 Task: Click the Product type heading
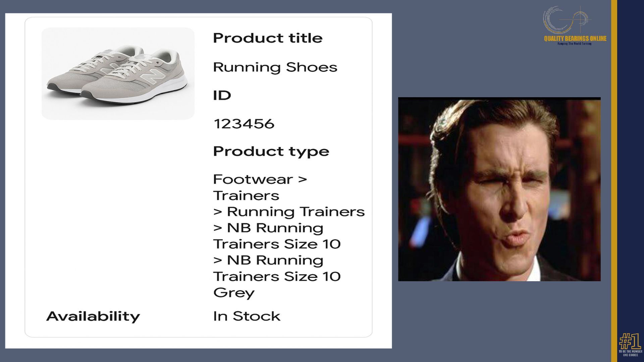(271, 151)
